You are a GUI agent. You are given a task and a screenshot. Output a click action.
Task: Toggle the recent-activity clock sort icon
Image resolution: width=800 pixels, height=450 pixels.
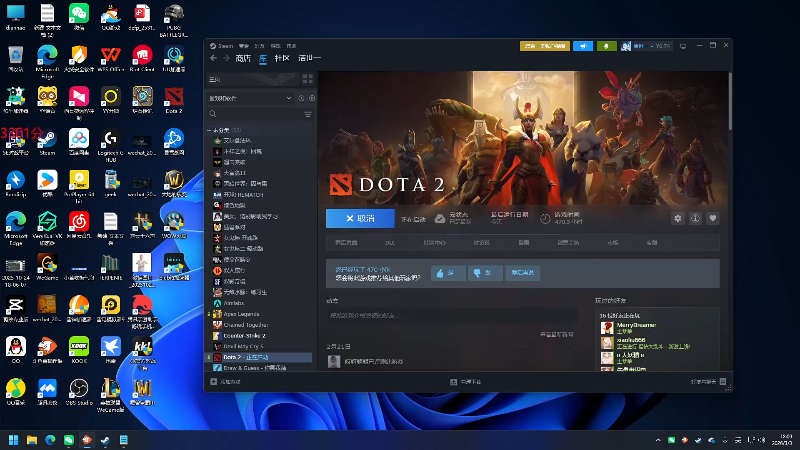click(x=301, y=98)
